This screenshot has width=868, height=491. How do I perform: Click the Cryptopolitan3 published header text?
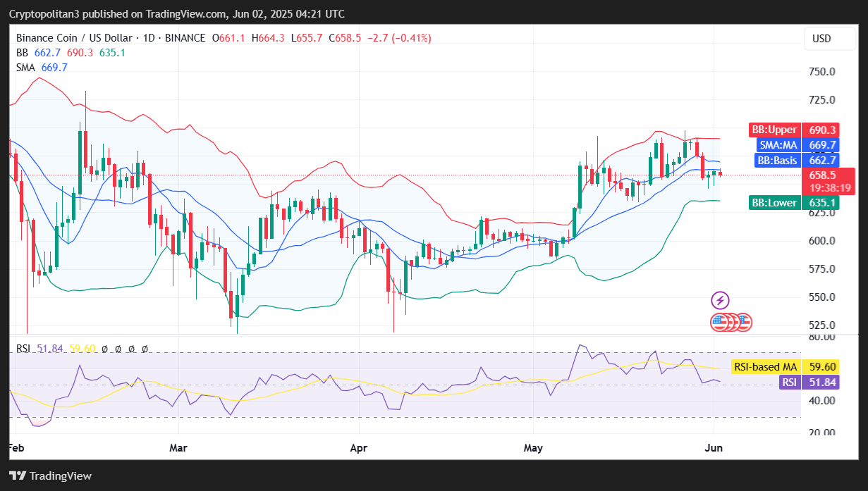pos(176,14)
